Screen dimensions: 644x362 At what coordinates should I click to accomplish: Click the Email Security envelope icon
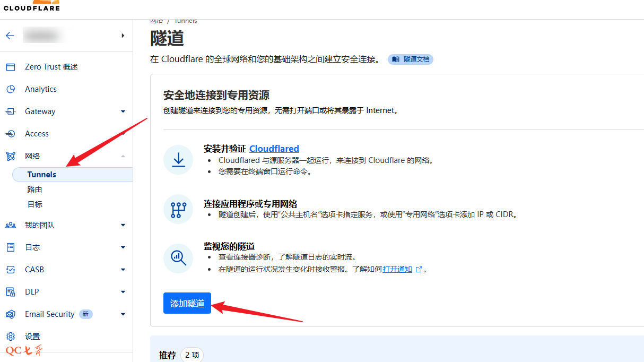coord(11,314)
